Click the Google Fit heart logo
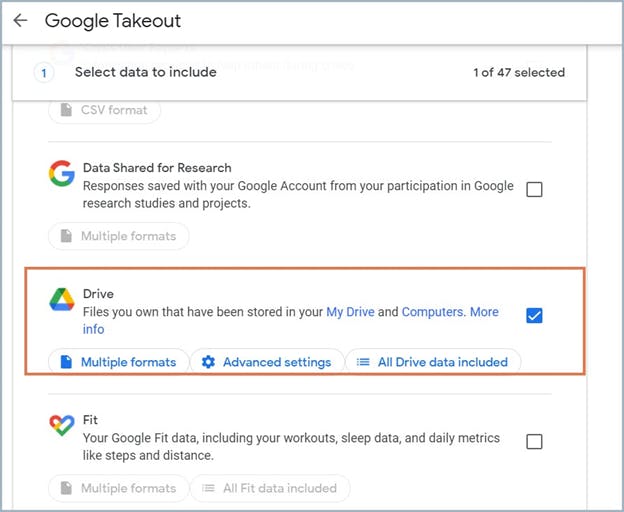624x512 pixels. pos(62,425)
